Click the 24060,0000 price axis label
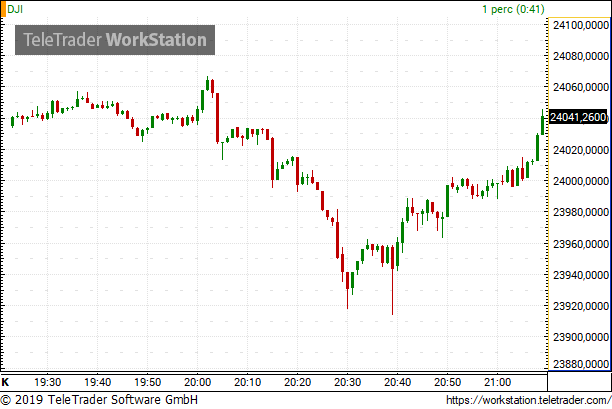 click(x=581, y=87)
